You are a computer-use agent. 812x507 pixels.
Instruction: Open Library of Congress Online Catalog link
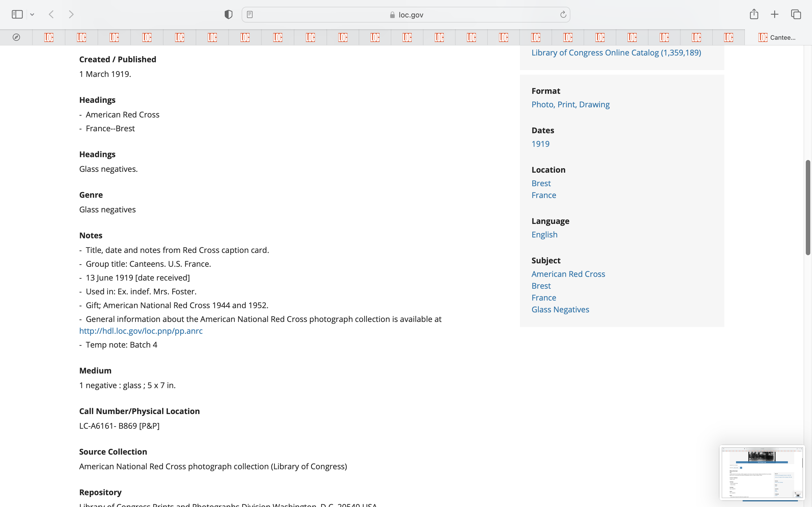[616, 53]
